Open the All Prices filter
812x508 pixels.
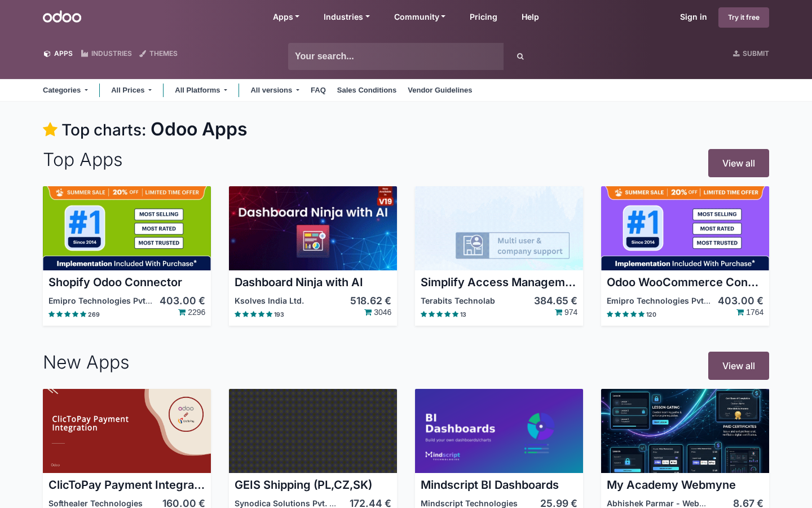[x=131, y=90]
